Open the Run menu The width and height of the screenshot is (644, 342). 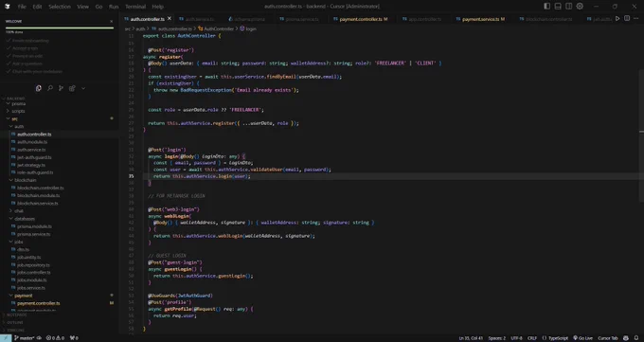[x=114, y=7]
